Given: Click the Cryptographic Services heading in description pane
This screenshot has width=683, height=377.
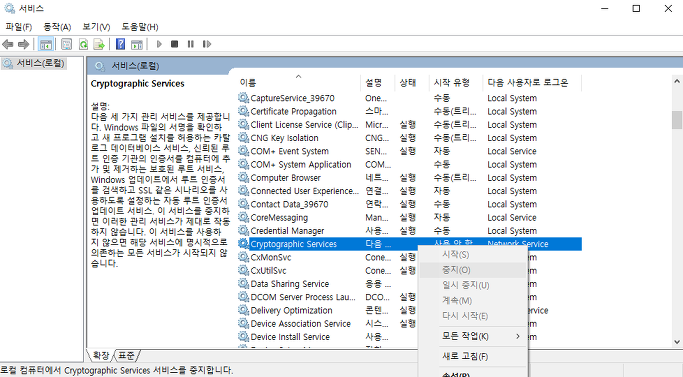Looking at the screenshot, I should click(138, 84).
